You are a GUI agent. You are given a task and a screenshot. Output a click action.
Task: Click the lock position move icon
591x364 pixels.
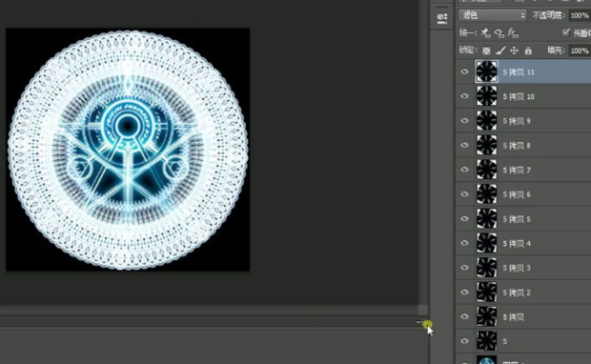coord(514,51)
